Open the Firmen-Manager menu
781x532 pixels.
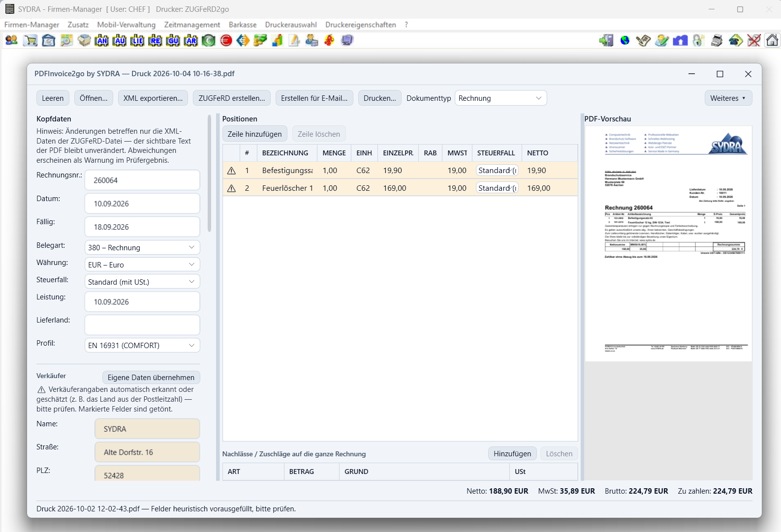31,25
